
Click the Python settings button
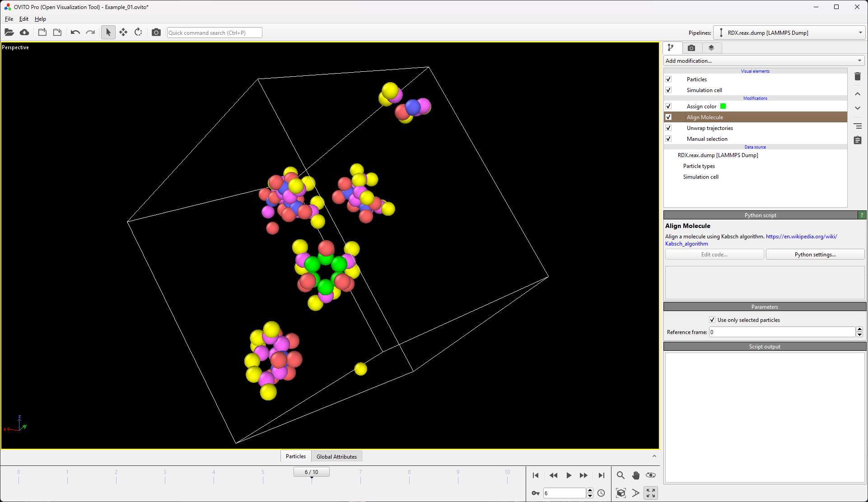point(815,255)
